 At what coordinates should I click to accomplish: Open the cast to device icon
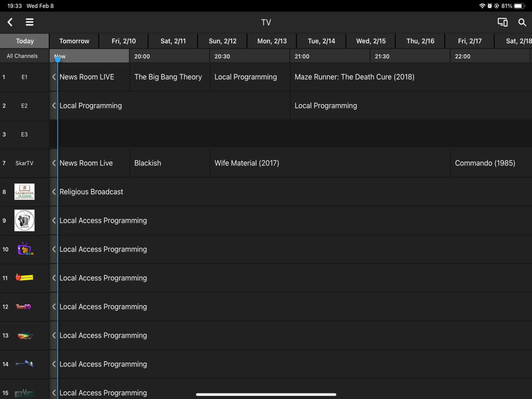pos(503,22)
